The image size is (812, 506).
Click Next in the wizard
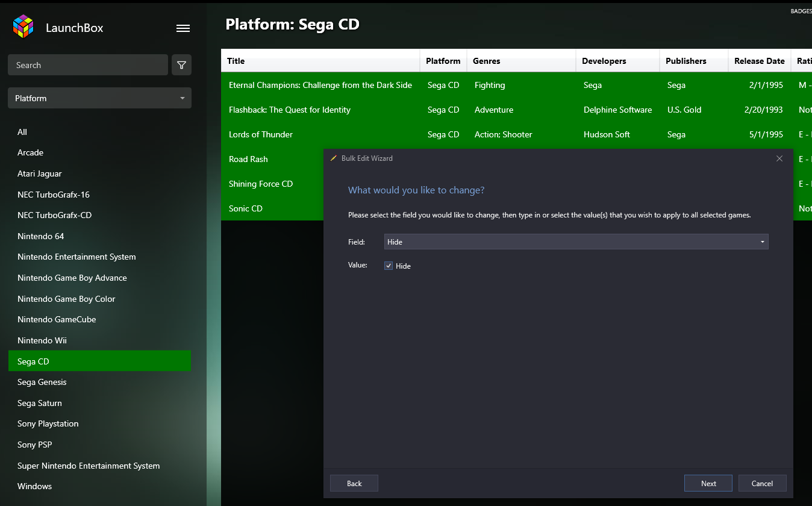[x=708, y=483]
